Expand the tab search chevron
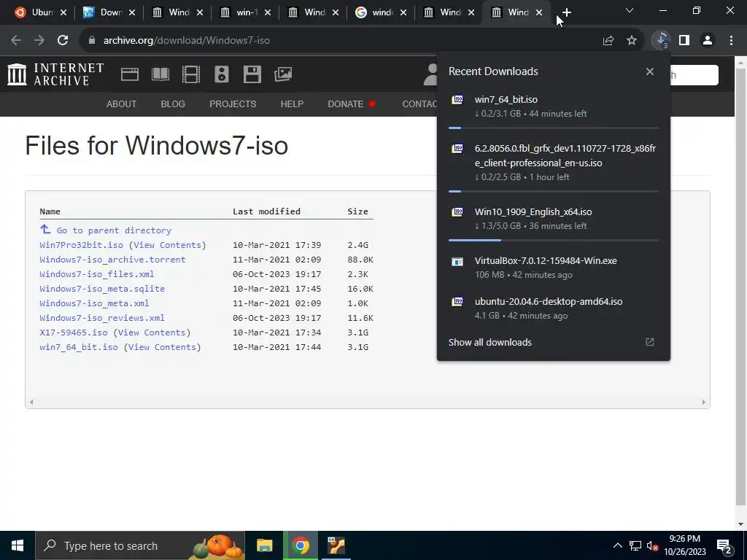Image resolution: width=747 pixels, height=560 pixels. 630,10
